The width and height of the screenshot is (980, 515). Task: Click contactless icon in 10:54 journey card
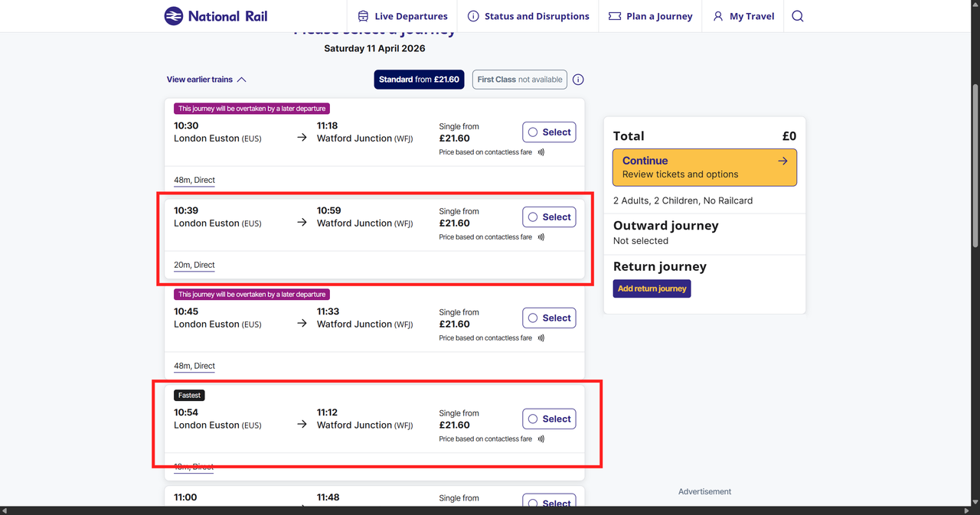[x=541, y=439]
